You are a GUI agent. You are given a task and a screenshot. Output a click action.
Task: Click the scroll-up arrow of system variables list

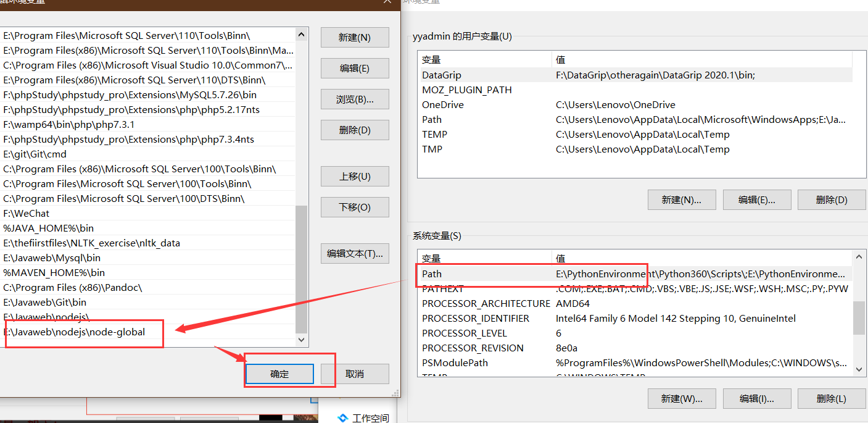859,256
